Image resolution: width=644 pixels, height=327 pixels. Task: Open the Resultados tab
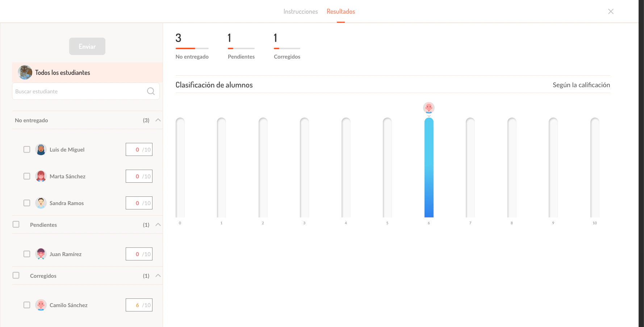tap(340, 11)
